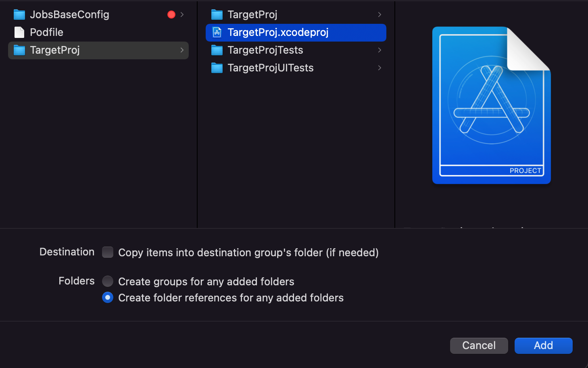
Task: Select the Podfile file name
Action: pos(46,32)
